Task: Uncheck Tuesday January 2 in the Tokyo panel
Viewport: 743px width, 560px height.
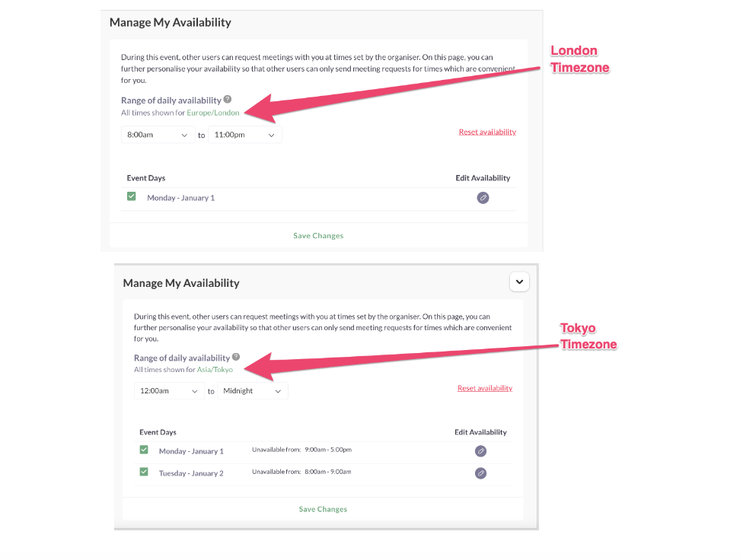Action: tap(144, 472)
